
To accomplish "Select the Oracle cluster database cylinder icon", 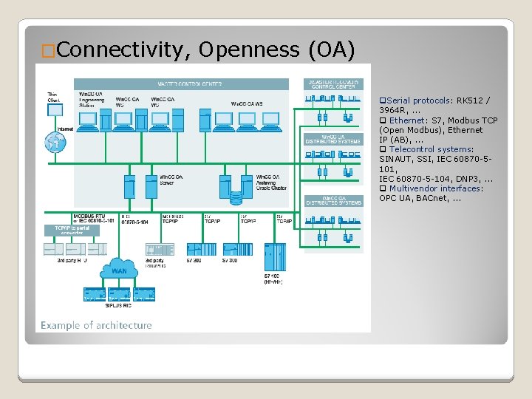I will click(236, 198).
